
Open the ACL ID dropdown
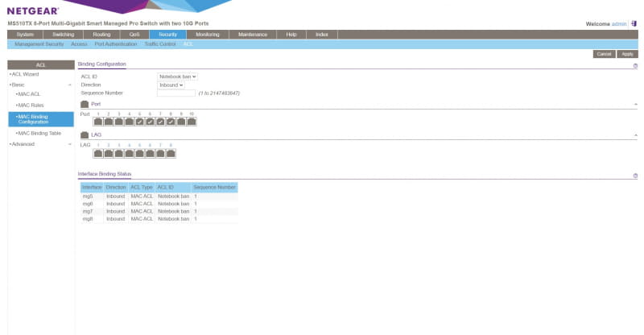(x=177, y=77)
